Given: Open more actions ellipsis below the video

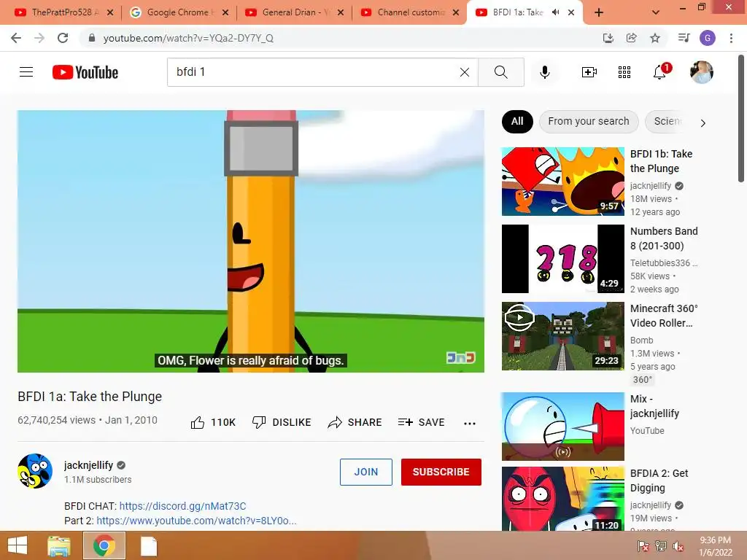Looking at the screenshot, I should [x=470, y=424].
